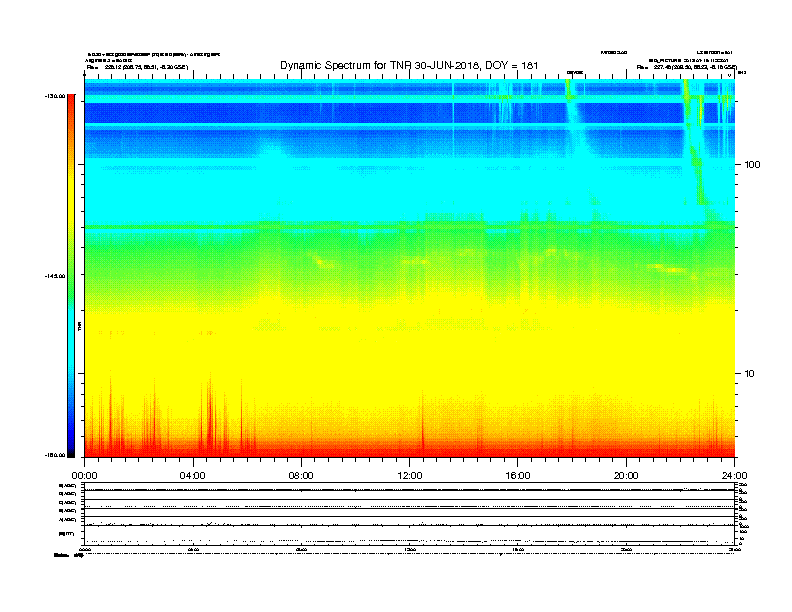Click the vertical "TNR" label beside the colorbar
This screenshot has height=612, width=792.
click(79, 326)
